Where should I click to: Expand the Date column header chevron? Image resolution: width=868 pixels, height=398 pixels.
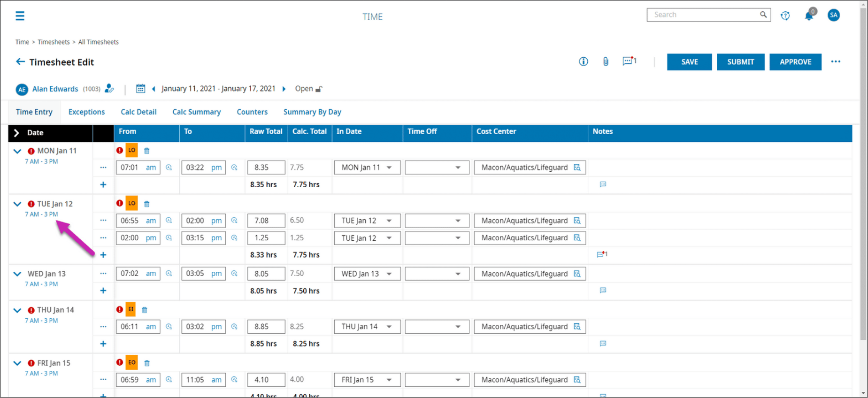[16, 133]
